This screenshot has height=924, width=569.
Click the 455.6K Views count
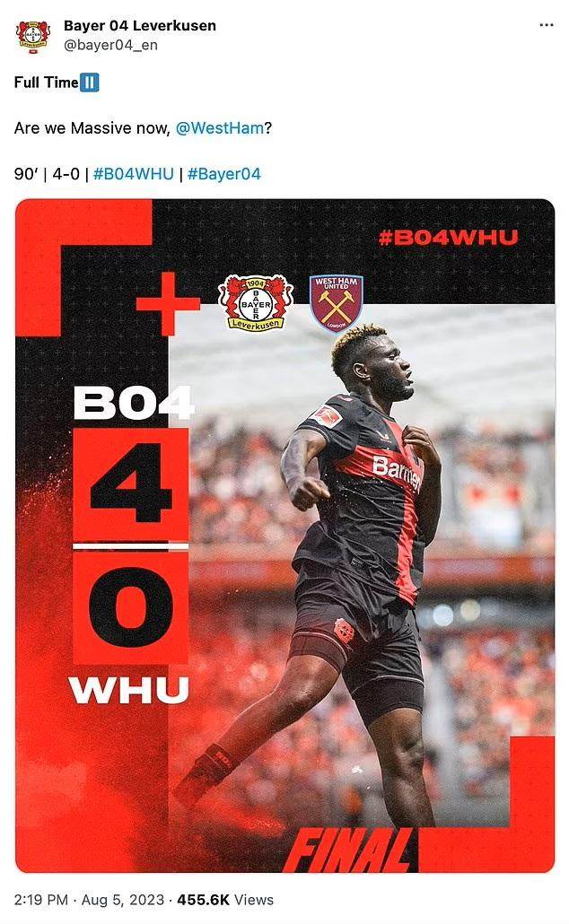click(225, 900)
